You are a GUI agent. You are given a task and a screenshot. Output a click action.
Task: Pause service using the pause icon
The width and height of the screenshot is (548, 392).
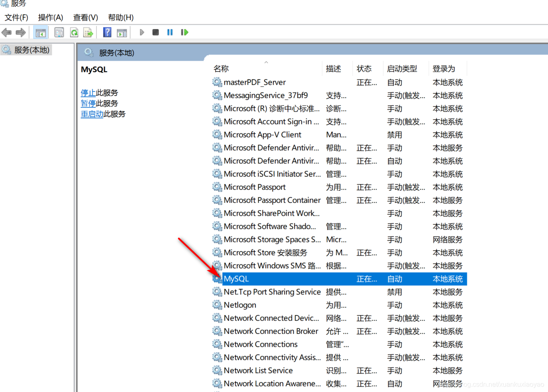point(170,32)
